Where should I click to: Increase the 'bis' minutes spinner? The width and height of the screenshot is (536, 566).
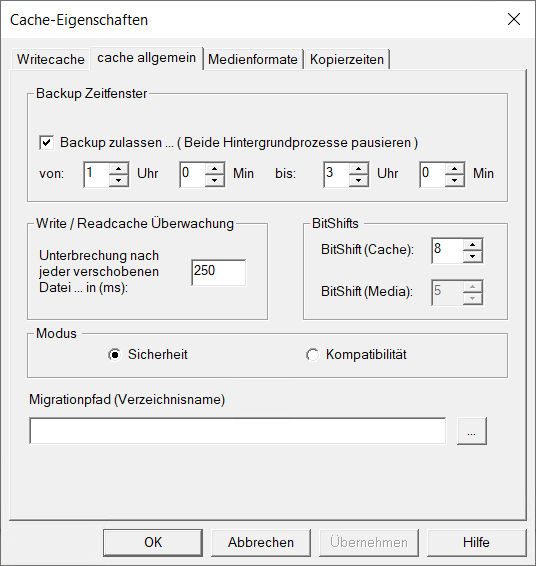(x=454, y=169)
